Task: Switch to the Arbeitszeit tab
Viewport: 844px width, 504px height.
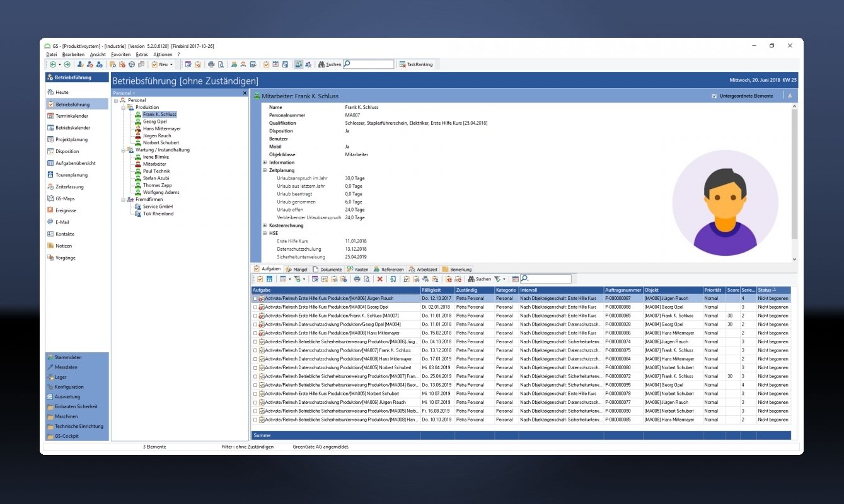Action: [x=424, y=269]
